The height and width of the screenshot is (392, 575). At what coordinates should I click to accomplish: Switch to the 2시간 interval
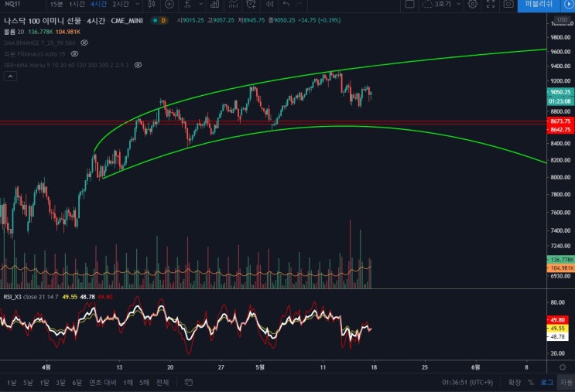pos(120,4)
